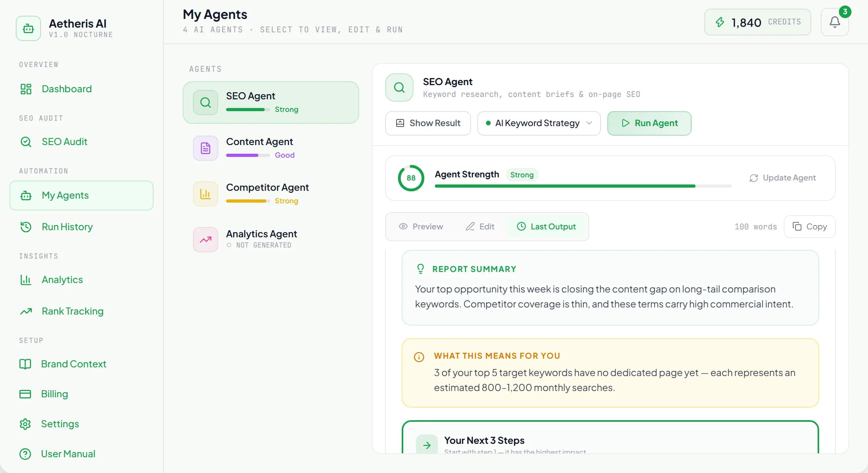
Task: Click the Run History clock icon
Action: pos(26,227)
